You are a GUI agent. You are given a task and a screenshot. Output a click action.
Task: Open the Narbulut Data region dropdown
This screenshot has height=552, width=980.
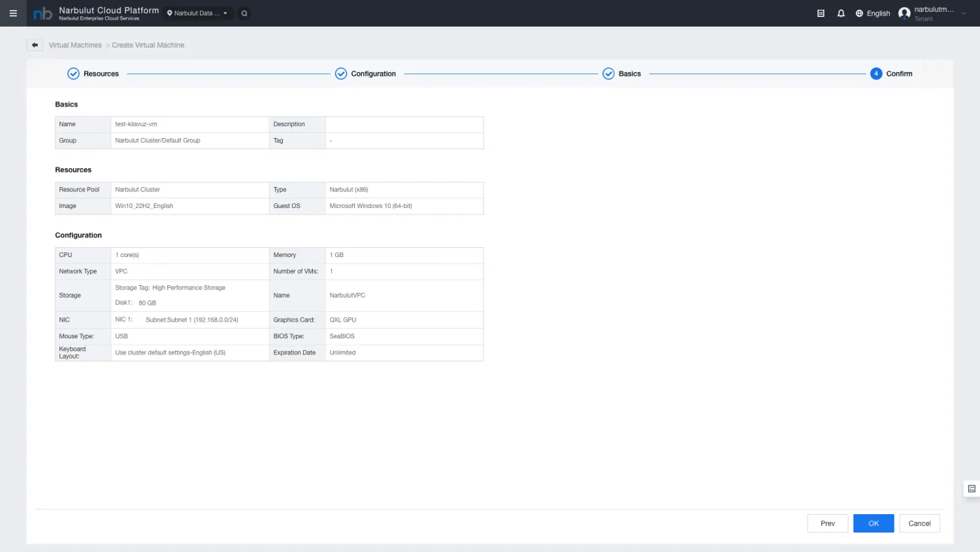[x=197, y=13]
